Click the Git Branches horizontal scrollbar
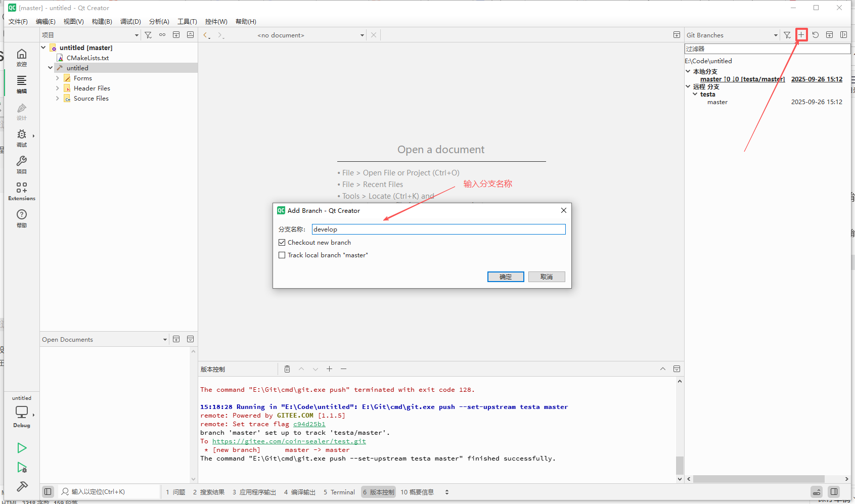The width and height of the screenshot is (855, 504). (759, 479)
